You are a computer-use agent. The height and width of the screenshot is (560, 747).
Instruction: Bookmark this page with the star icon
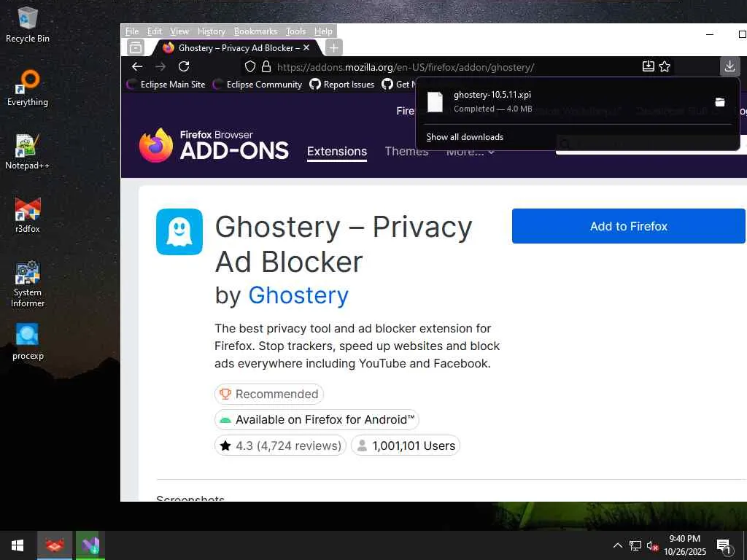click(665, 66)
